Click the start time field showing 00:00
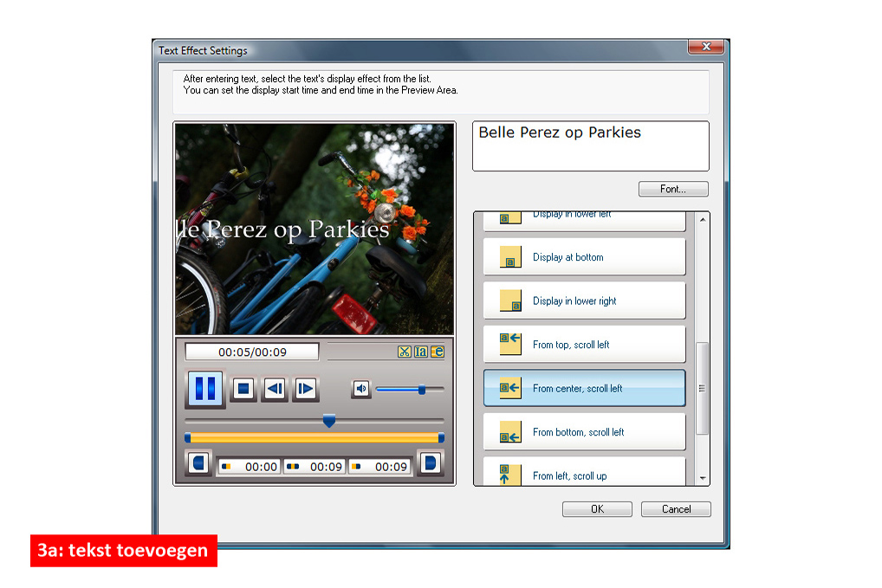Image resolution: width=882 pixels, height=588 pixels. click(x=250, y=467)
